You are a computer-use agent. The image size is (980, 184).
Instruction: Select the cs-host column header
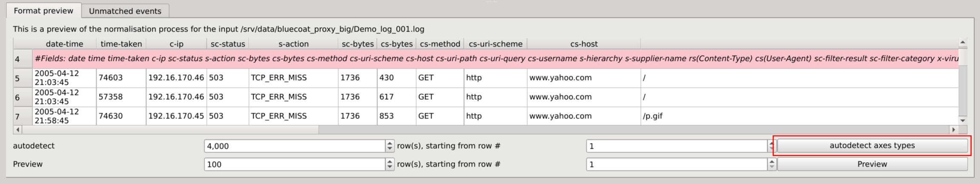click(x=584, y=44)
